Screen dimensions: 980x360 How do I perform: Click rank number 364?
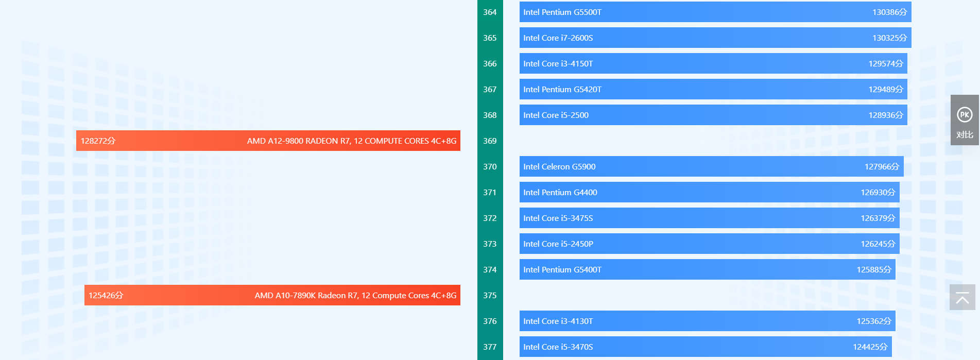[x=490, y=12]
